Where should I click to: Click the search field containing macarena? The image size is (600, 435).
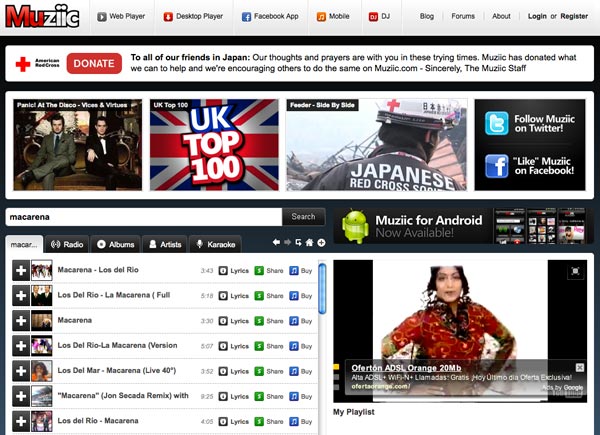[143, 217]
